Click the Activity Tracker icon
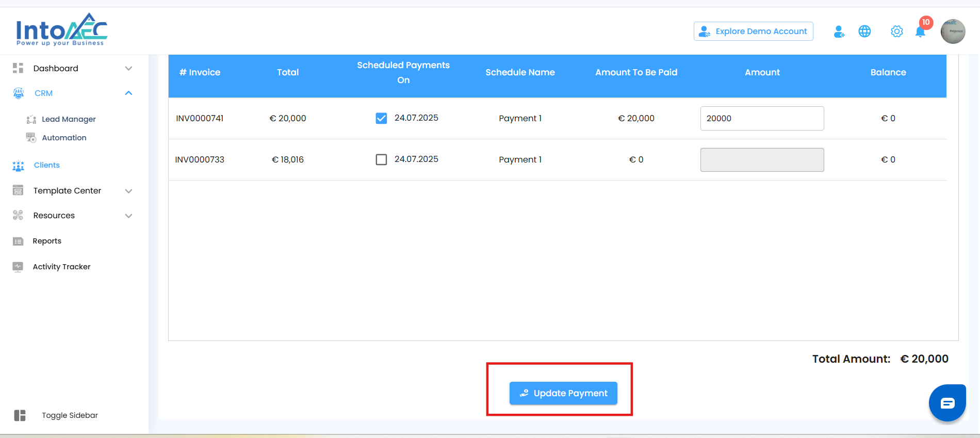This screenshot has height=438, width=980. point(18,267)
